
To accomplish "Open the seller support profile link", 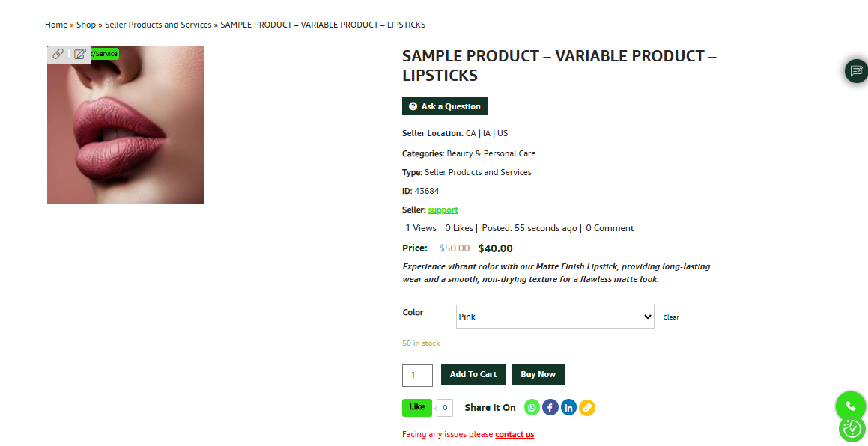I will click(443, 210).
